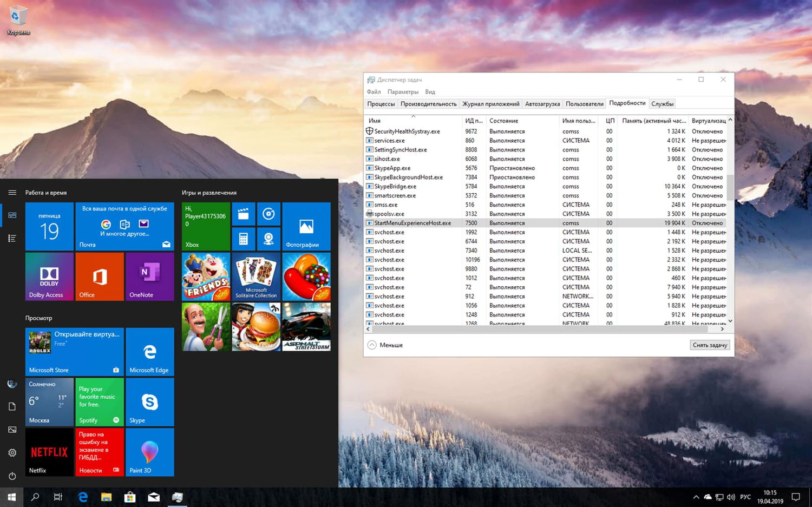Click the Start menu power icon

pos(12,476)
